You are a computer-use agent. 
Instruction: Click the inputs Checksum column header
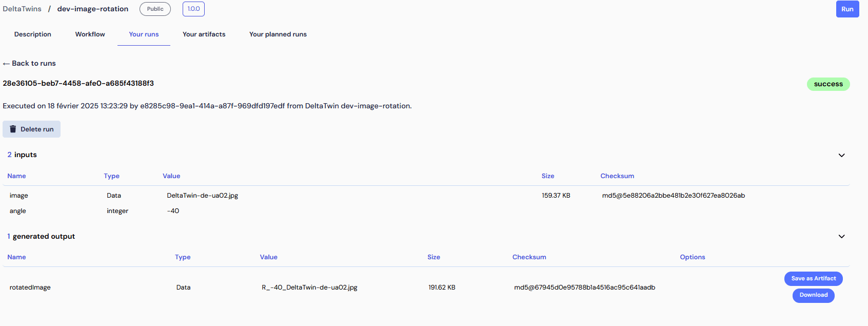pyautogui.click(x=617, y=176)
